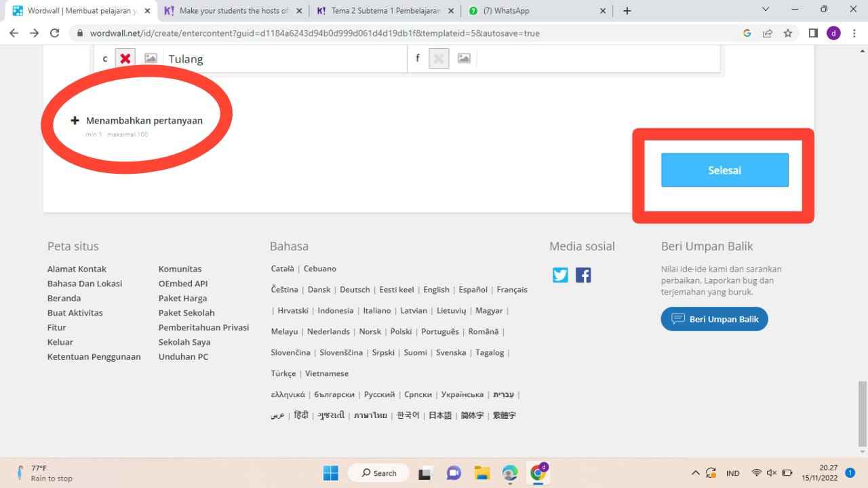
Task: Open the Chrome three-dot menu
Action: tap(854, 33)
